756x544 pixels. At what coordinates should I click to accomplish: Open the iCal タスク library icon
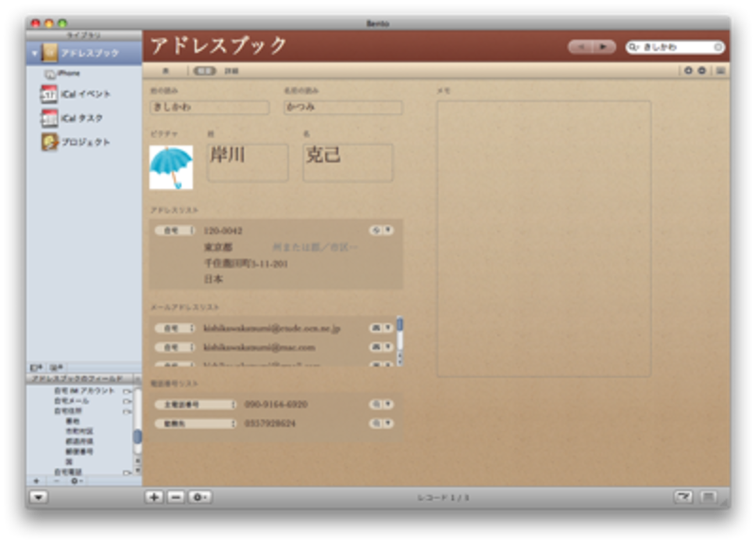49,118
